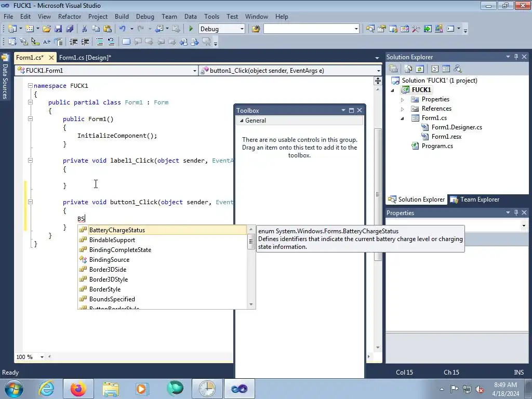
Task: Click Decrease Indent icon in text toolbar
Action: tap(73, 42)
